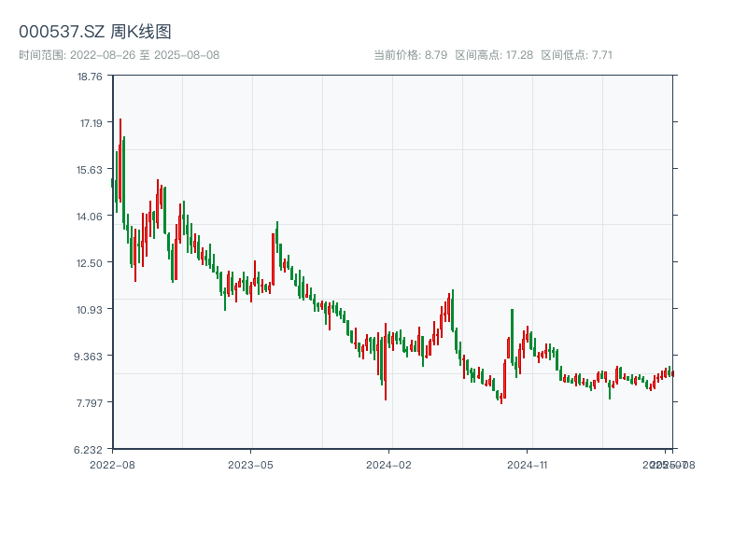Click the tallest red candle near 17.28
747x560 pixels.
click(120, 159)
